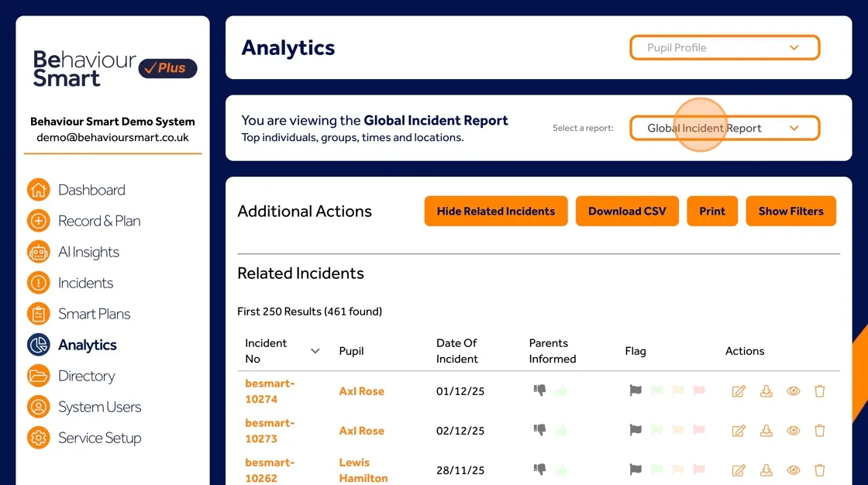Click the Service Setup gear icon
Screen dimensions: 868x485
[37, 438]
